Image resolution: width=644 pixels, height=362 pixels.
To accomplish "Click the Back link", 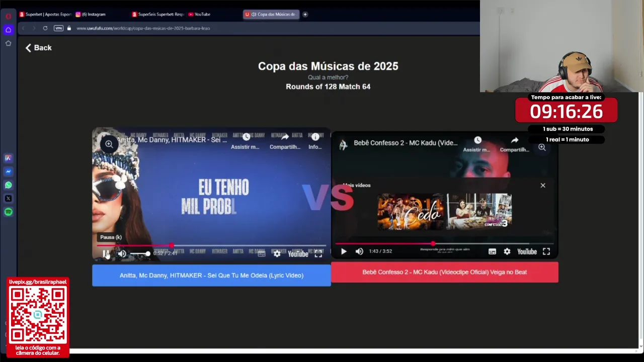I will click(39, 48).
